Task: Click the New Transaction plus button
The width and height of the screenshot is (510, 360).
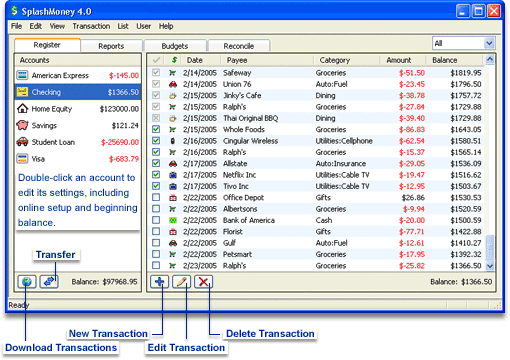Action: click(x=159, y=282)
